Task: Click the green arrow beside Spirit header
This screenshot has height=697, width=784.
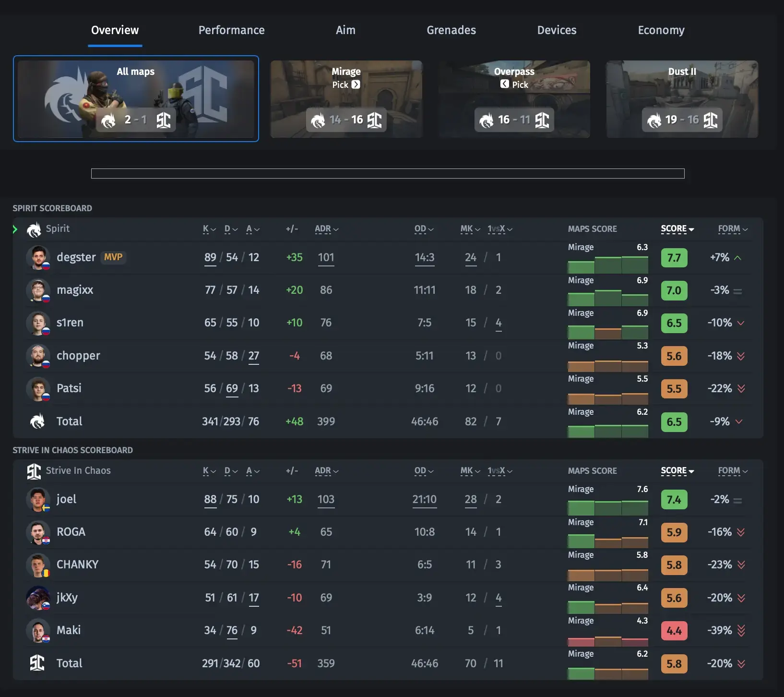Action: point(15,229)
